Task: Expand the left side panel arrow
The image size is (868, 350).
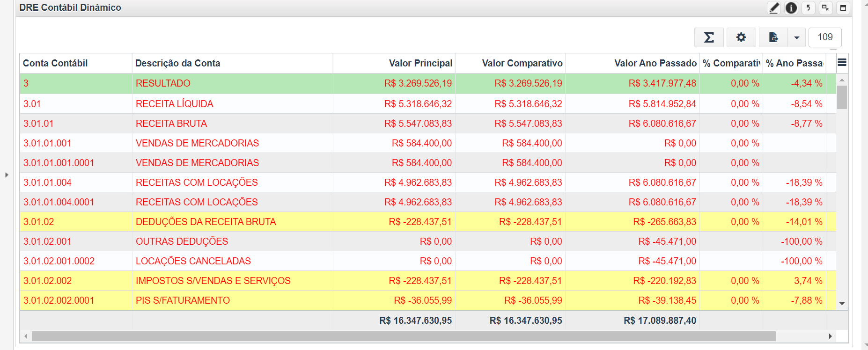Action: pos(7,175)
